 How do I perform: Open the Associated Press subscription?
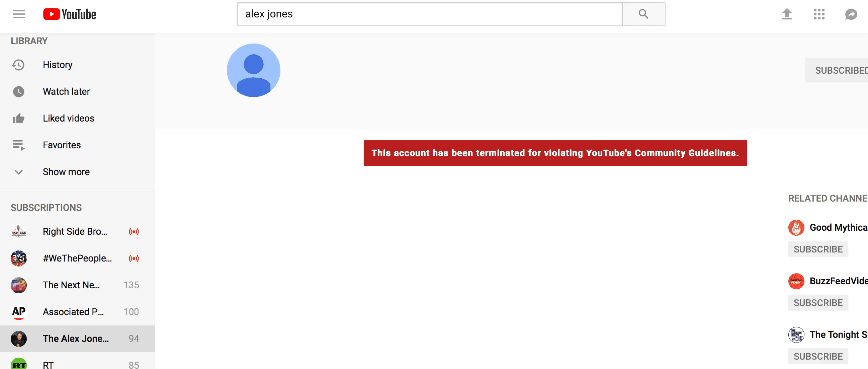pos(73,312)
